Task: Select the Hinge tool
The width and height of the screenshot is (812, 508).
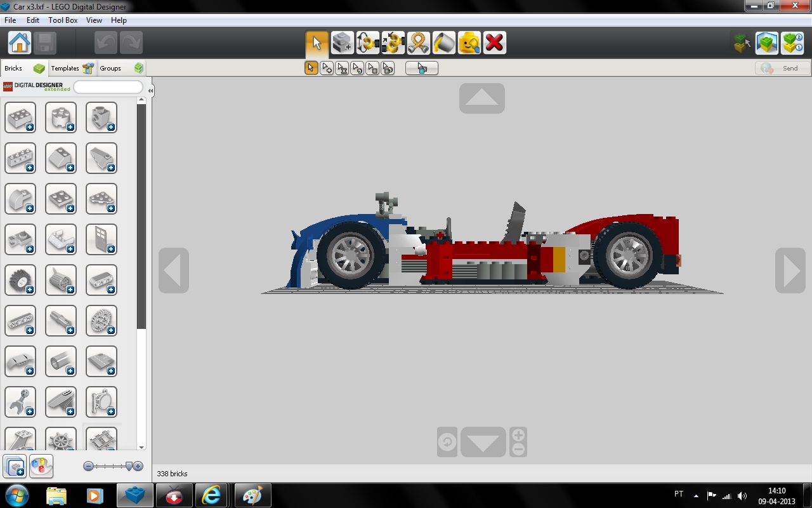Action: coord(368,43)
